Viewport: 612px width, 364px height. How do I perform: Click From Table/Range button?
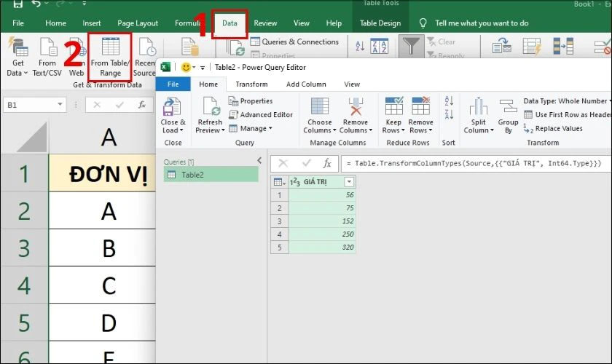coord(110,57)
